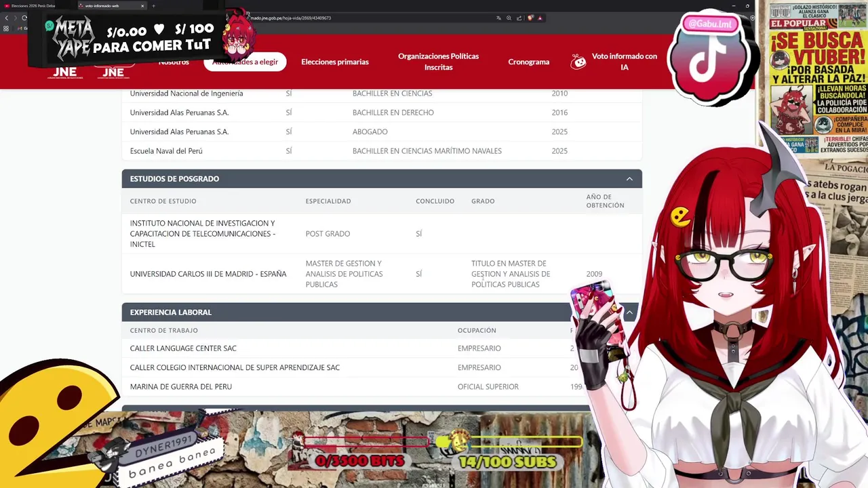Screen dimensions: 868x488
Task: Select Autoridades a elegir nav item
Action: point(245,62)
